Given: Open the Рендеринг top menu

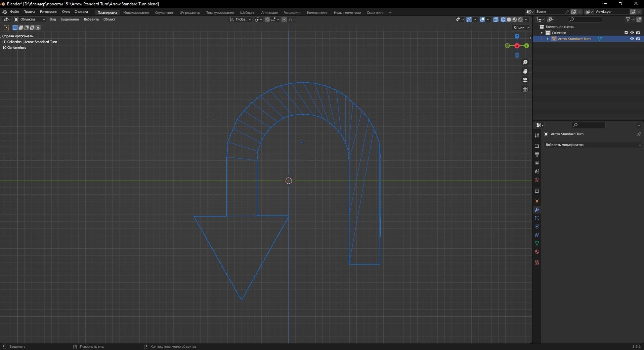Looking at the screenshot, I should tap(48, 12).
